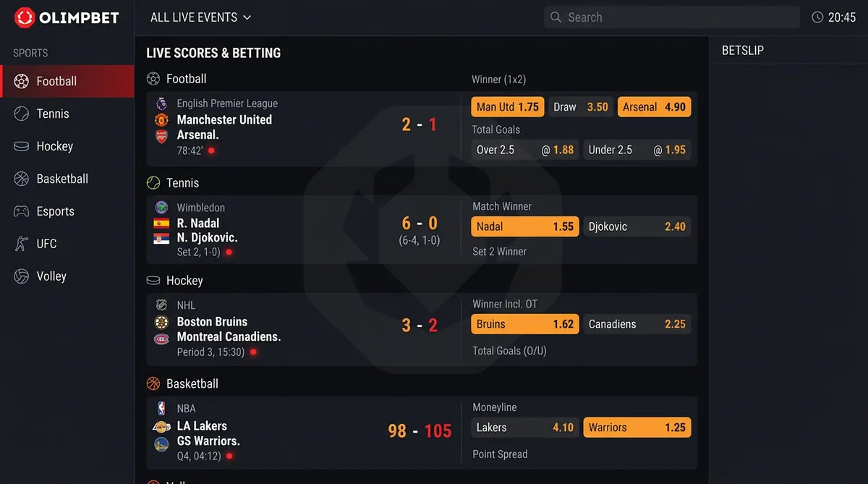Go to UFC in sports sidebar
The height and width of the screenshot is (484, 868).
click(46, 244)
